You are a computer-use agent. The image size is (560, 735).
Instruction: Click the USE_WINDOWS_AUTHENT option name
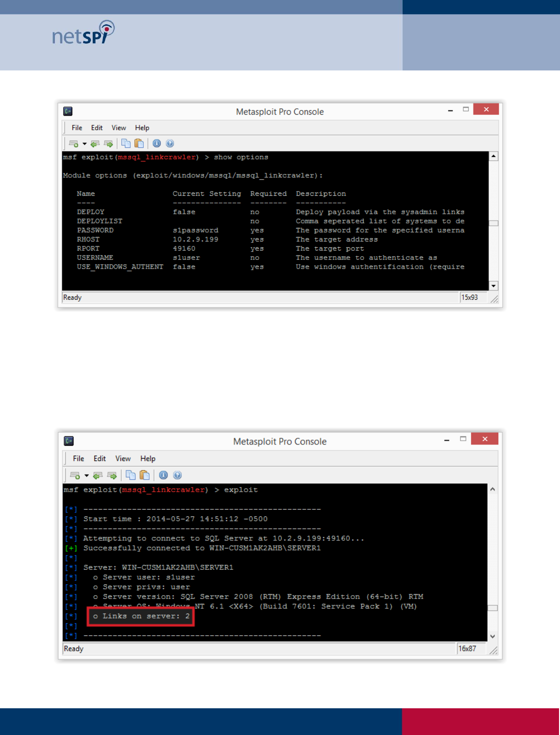click(120, 267)
